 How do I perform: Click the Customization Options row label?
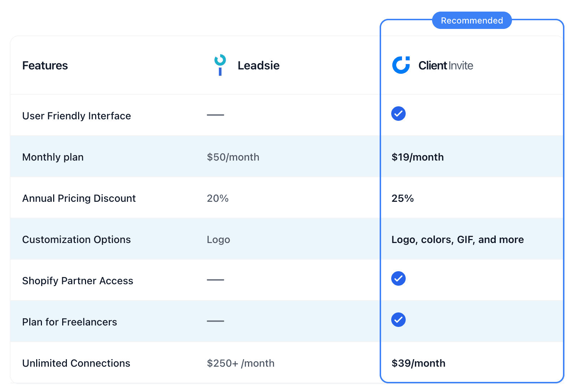click(76, 239)
